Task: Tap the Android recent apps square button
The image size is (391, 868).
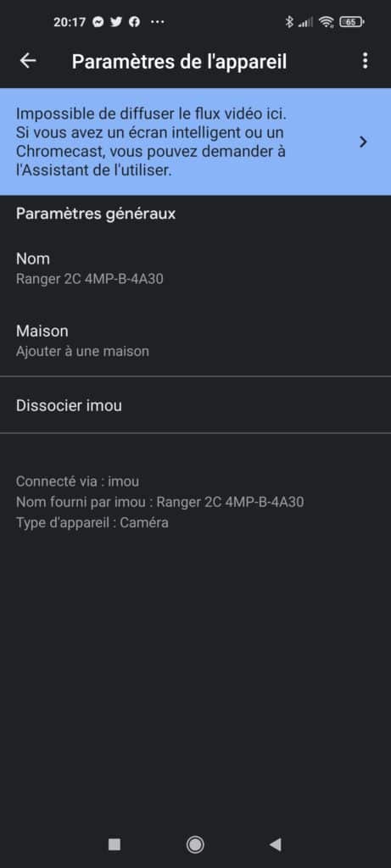Action: [x=115, y=844]
